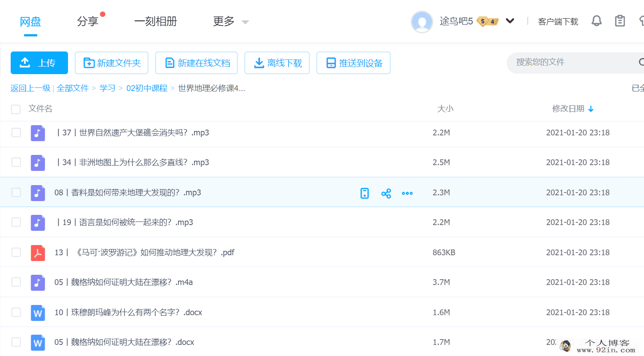
Task: Navigate to 学习 breadcrumb
Action: [108, 88]
